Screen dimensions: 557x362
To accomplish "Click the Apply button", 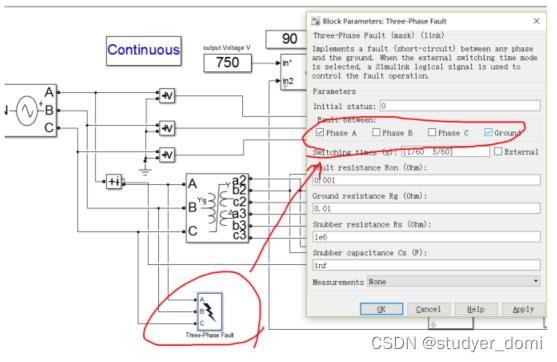I will click(x=523, y=309).
